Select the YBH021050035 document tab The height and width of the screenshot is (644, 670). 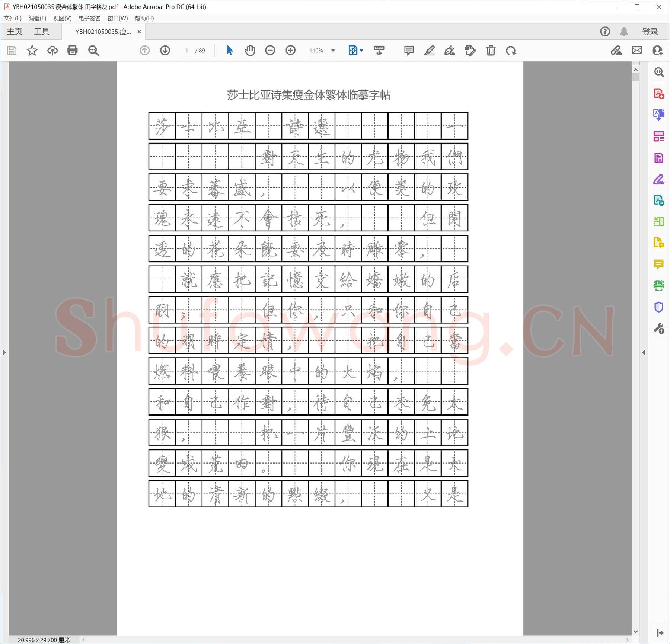[103, 32]
